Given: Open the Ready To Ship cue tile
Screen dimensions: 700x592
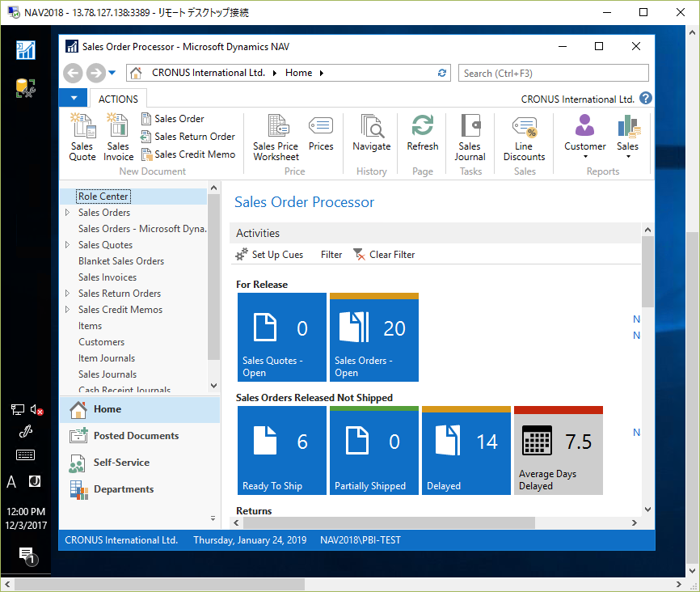Looking at the screenshot, I should tap(282, 450).
